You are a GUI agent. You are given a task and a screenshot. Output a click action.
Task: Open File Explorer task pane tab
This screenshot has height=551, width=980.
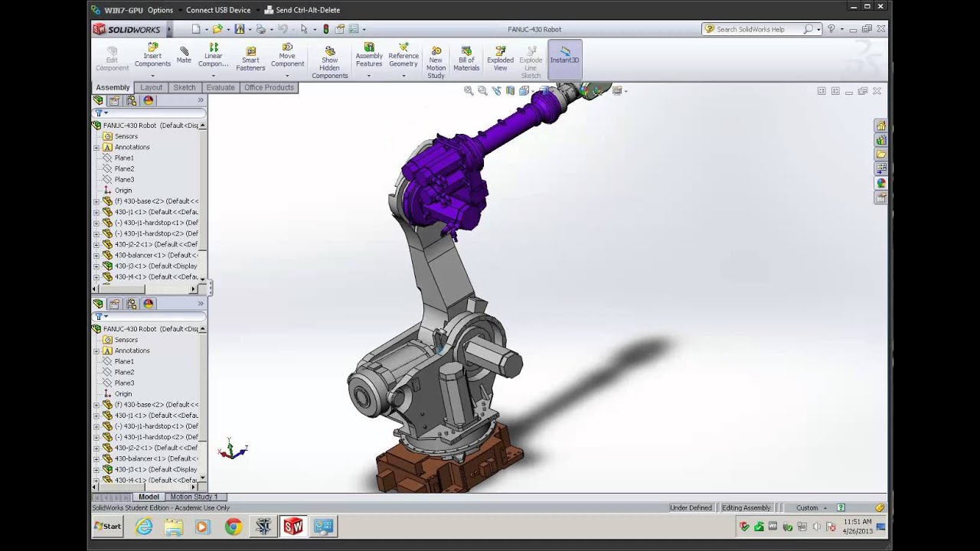pos(881,155)
